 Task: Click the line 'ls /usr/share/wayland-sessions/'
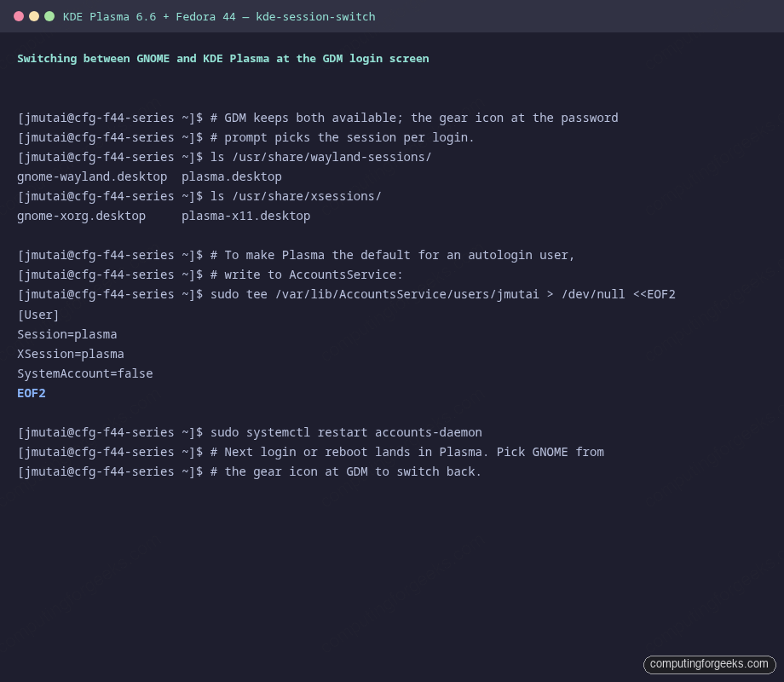(320, 157)
